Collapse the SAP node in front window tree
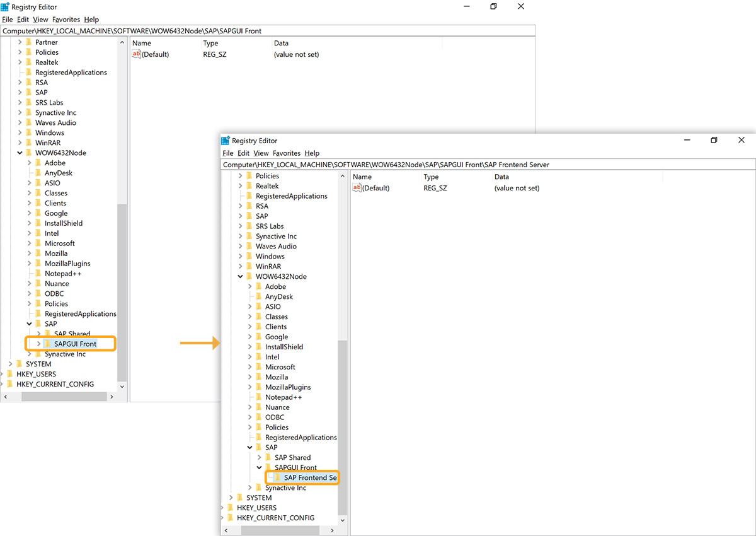 250,447
